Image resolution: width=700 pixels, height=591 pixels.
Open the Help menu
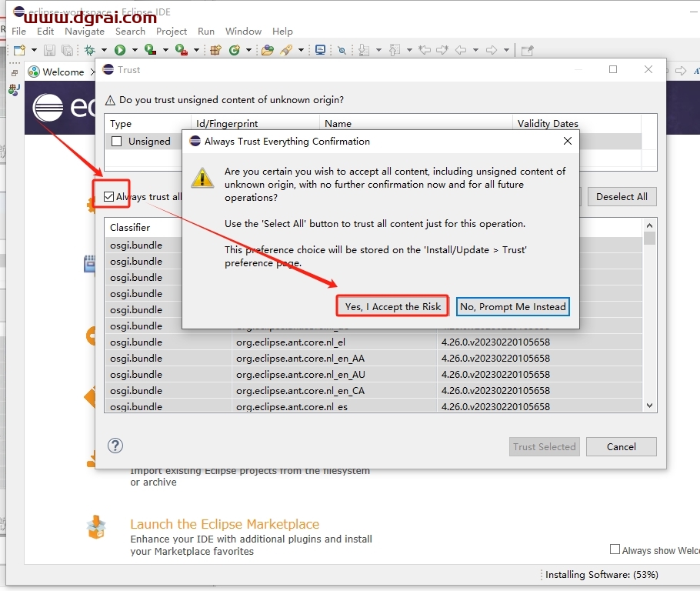pyautogui.click(x=282, y=32)
